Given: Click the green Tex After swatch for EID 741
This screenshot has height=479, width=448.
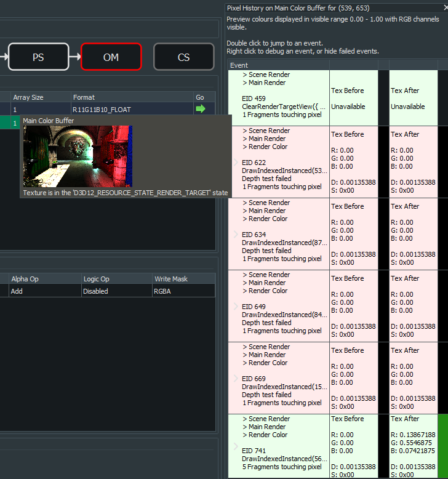Looking at the screenshot, I should pos(443,446).
